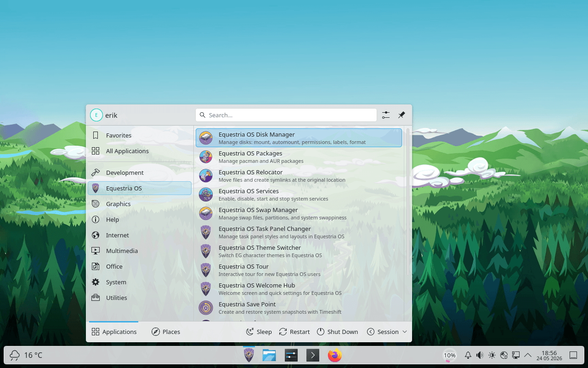Open the clock showing 18:56
Image resolution: width=588 pixels, height=368 pixels.
point(549,355)
